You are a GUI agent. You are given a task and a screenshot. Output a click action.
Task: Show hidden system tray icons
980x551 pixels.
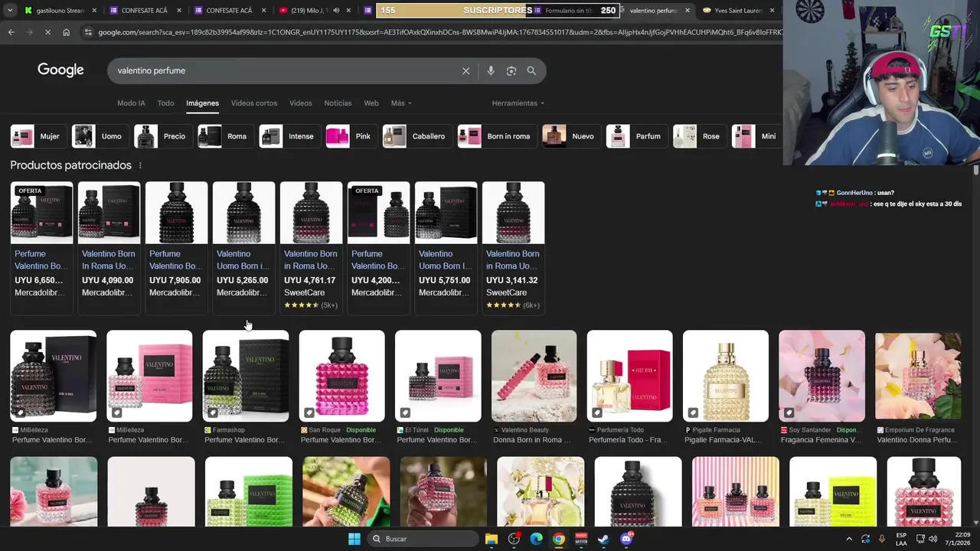pyautogui.click(x=848, y=539)
